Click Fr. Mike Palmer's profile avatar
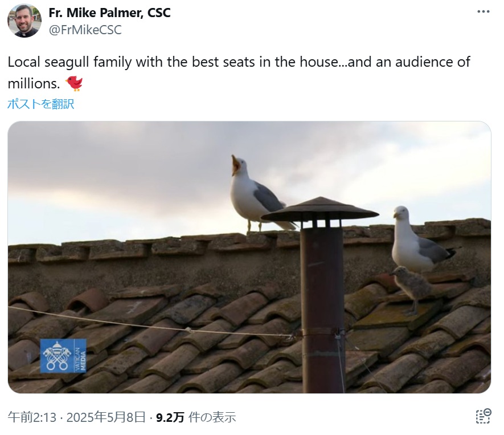504x435 pixels. 24,21
